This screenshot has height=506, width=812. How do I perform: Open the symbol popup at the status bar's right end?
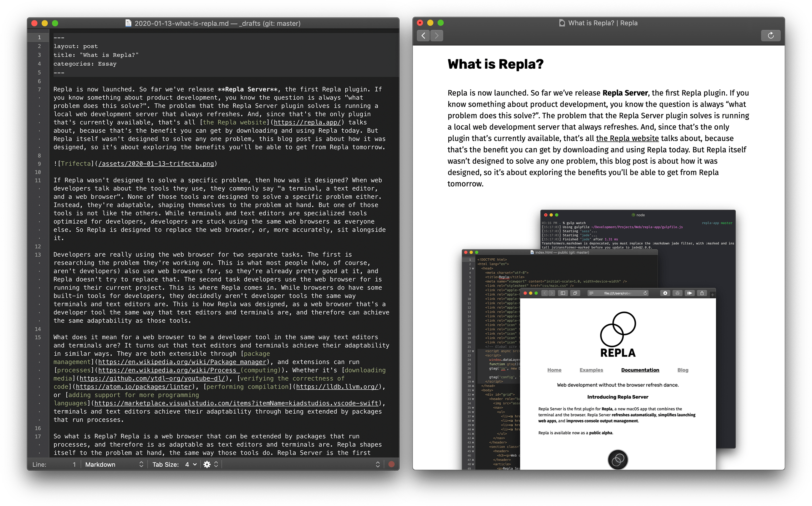378,464
